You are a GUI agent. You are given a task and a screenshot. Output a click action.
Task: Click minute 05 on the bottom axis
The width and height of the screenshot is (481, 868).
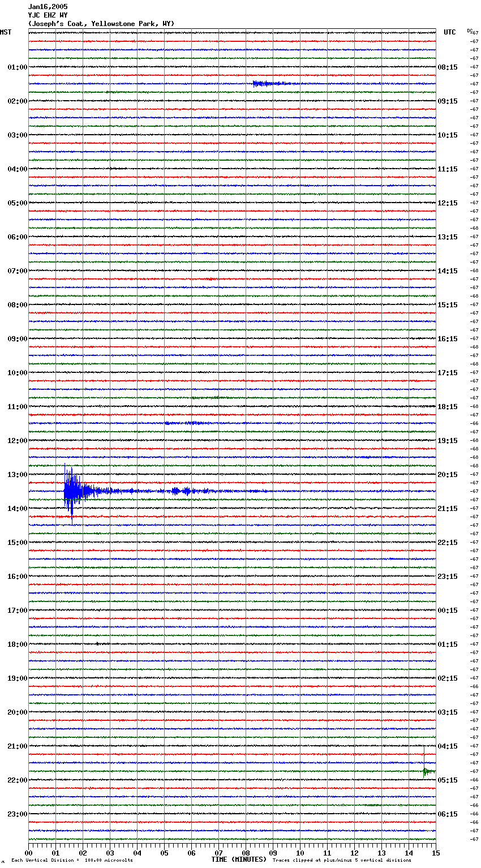(x=164, y=853)
